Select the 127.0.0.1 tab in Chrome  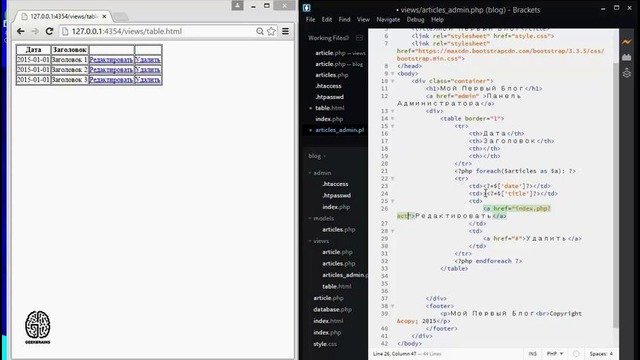tap(63, 16)
